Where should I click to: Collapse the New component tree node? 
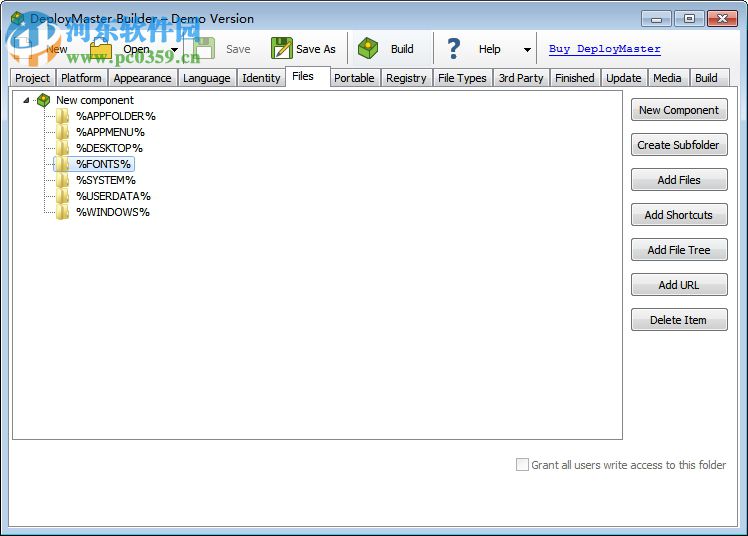click(x=26, y=100)
